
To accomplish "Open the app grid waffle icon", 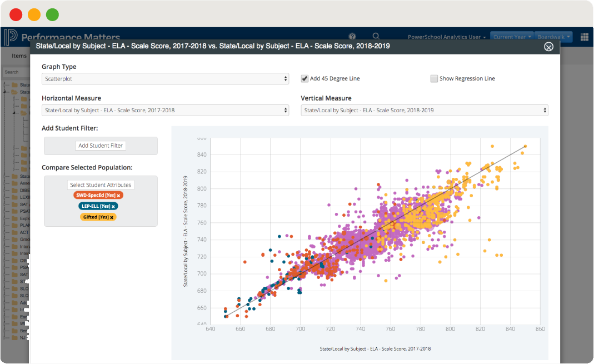I will 584,36.
